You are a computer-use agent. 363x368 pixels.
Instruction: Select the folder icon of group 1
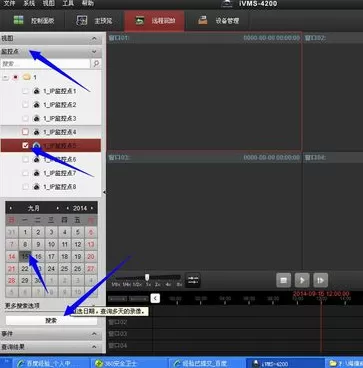tap(27, 77)
